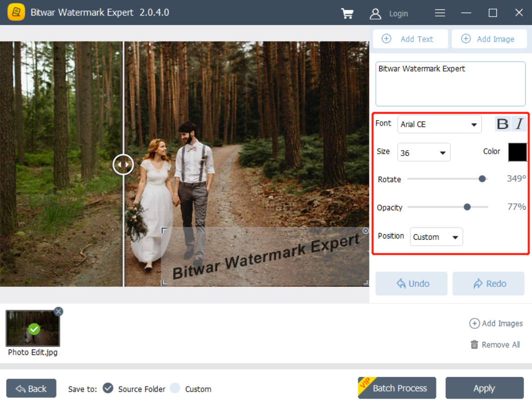Click the green checkmark on thumbnail
The height and width of the screenshot is (407, 532).
(34, 329)
